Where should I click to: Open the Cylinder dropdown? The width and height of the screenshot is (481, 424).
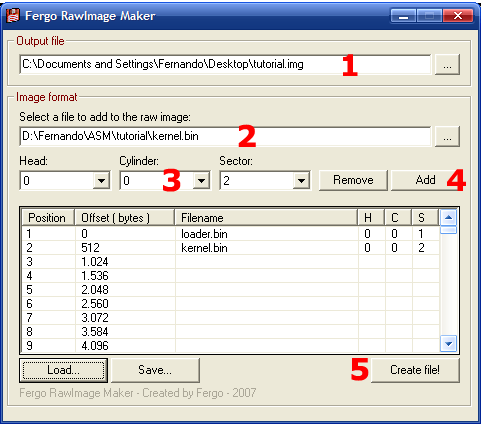point(201,181)
